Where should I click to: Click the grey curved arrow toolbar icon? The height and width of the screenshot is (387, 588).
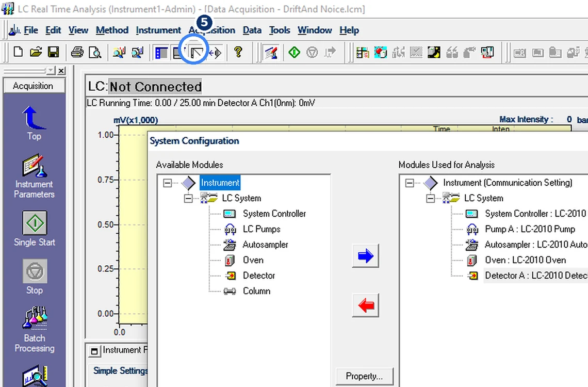coord(330,52)
